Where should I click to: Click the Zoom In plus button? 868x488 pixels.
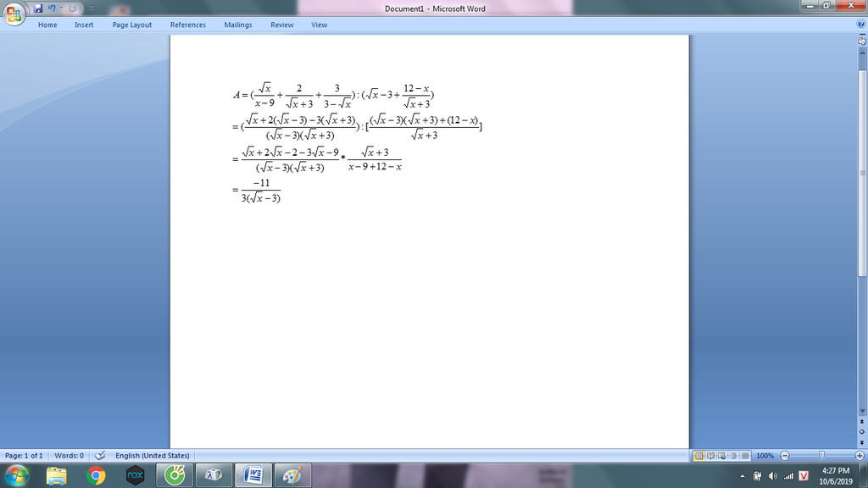(x=860, y=456)
